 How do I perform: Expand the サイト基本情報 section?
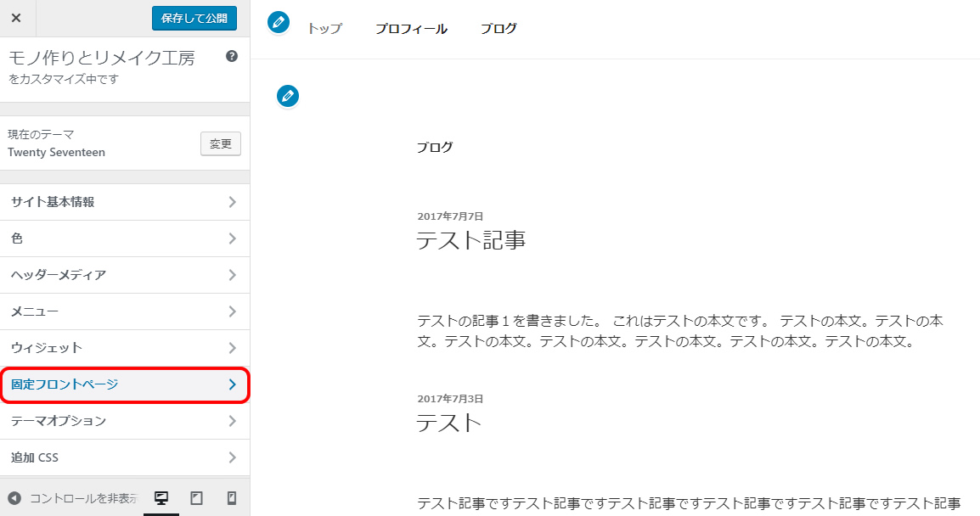click(125, 201)
